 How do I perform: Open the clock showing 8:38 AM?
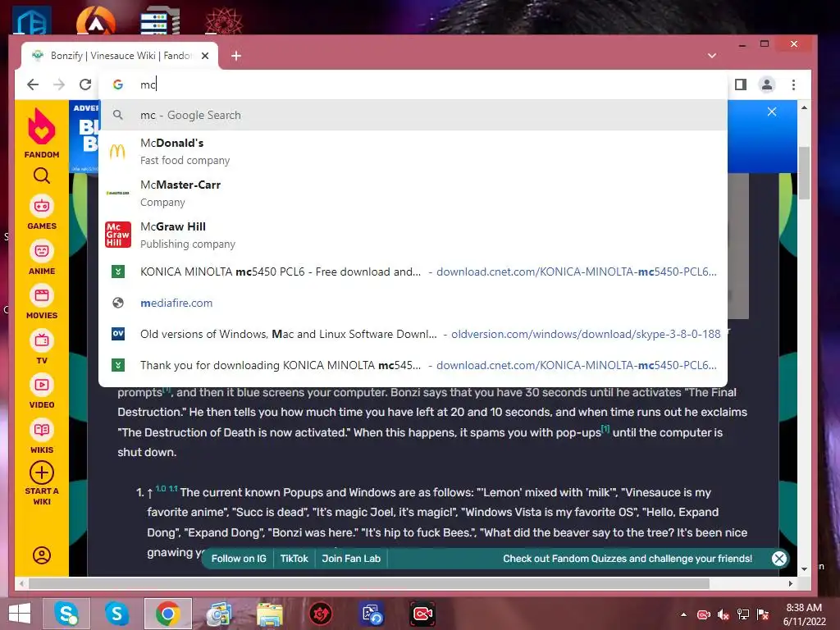[804, 614]
